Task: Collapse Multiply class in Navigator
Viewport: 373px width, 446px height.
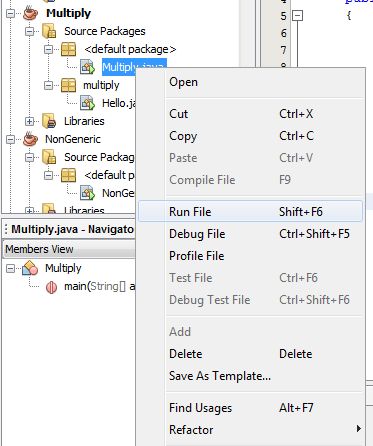Action: tap(11, 268)
